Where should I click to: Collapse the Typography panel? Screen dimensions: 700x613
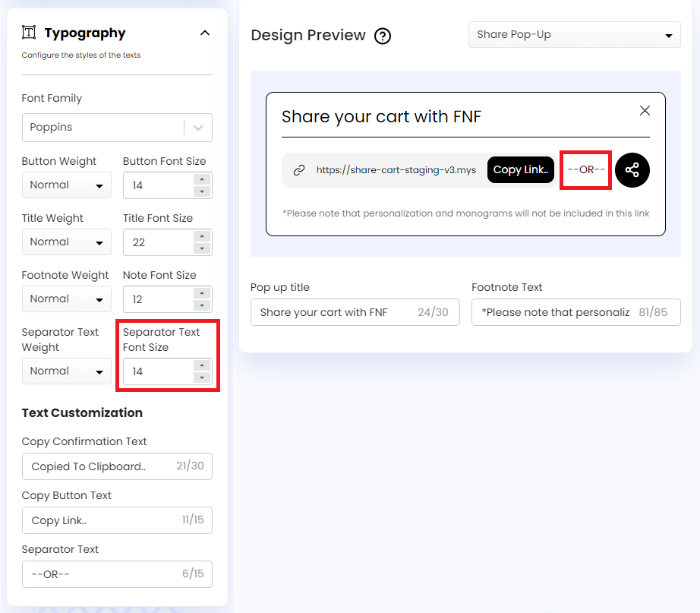coord(204,33)
